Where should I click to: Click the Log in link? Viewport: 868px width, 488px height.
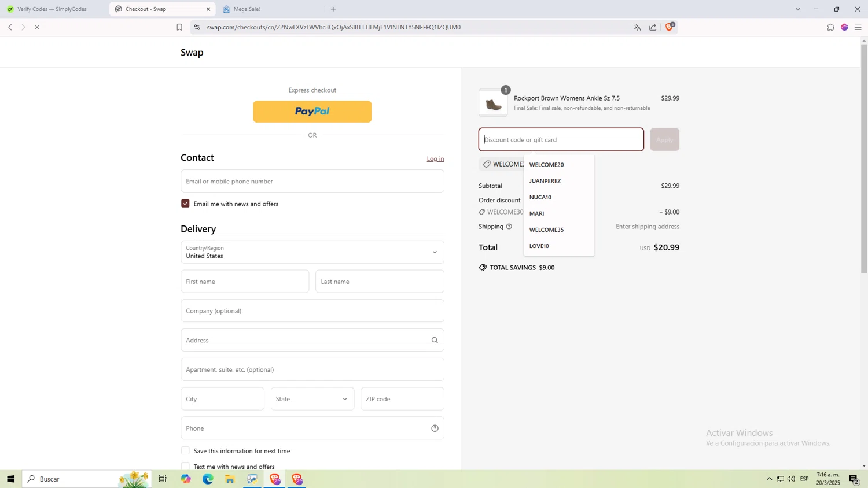click(x=435, y=159)
